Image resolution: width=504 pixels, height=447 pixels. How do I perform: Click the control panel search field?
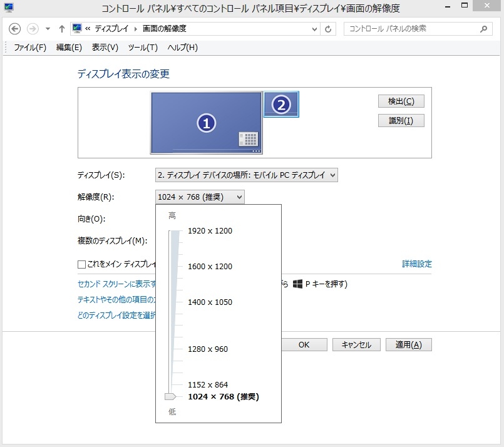point(418,29)
